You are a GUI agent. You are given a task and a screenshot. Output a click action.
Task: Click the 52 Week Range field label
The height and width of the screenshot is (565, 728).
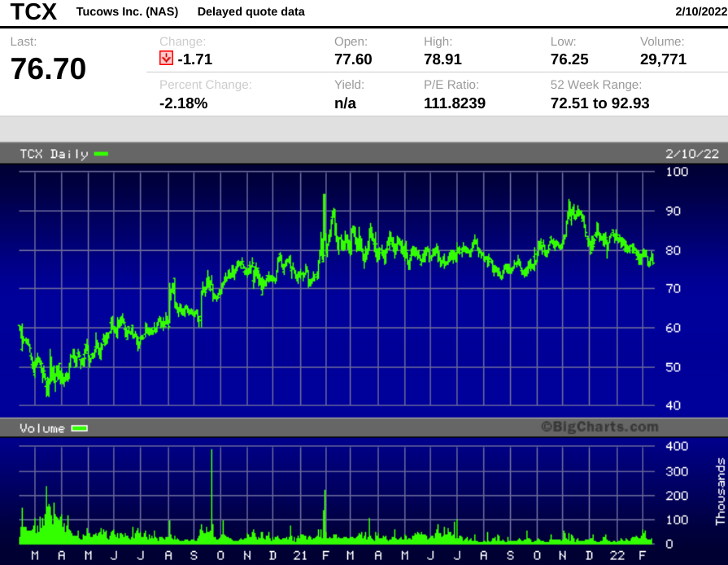click(596, 85)
